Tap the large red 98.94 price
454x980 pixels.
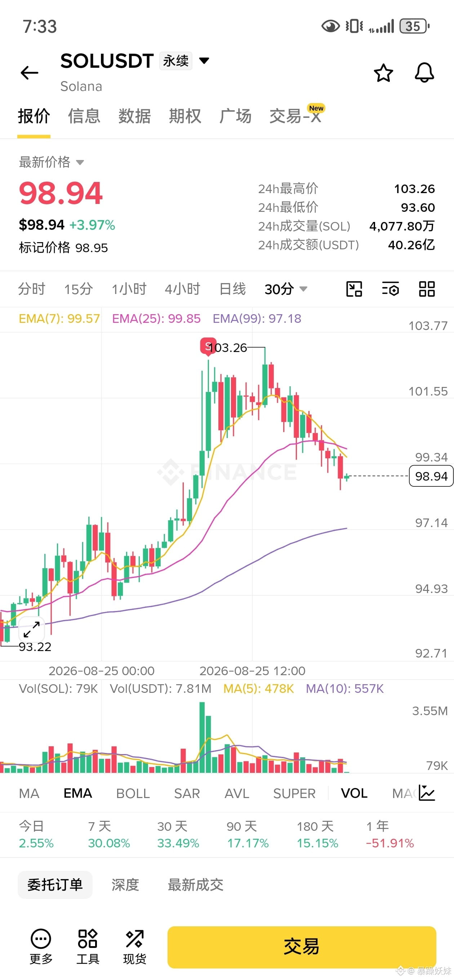[61, 193]
